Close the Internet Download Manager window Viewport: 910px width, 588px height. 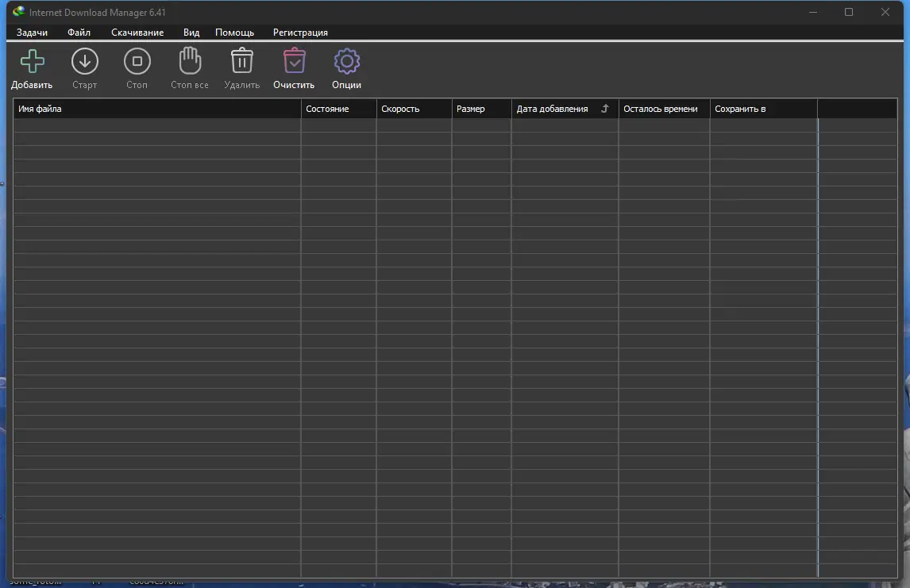pos(885,12)
